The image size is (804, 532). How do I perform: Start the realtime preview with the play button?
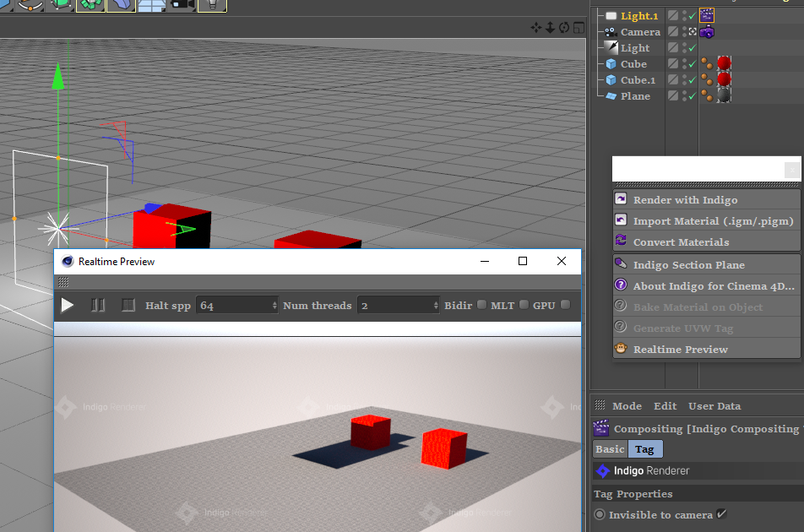tap(68, 306)
